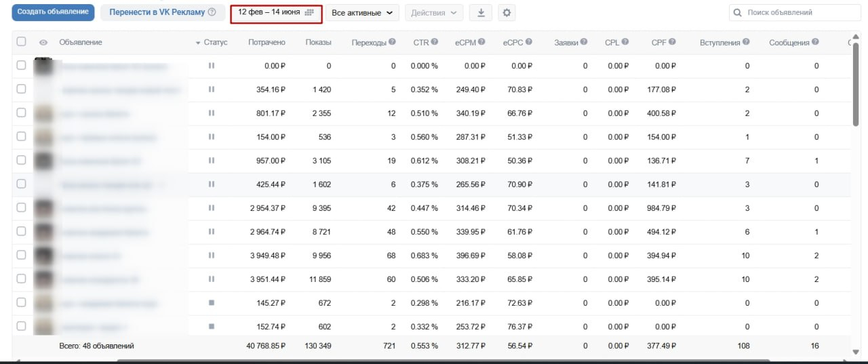Click Всего: 48 объявлений summary text
This screenshot has width=868, height=364.
coord(97,346)
